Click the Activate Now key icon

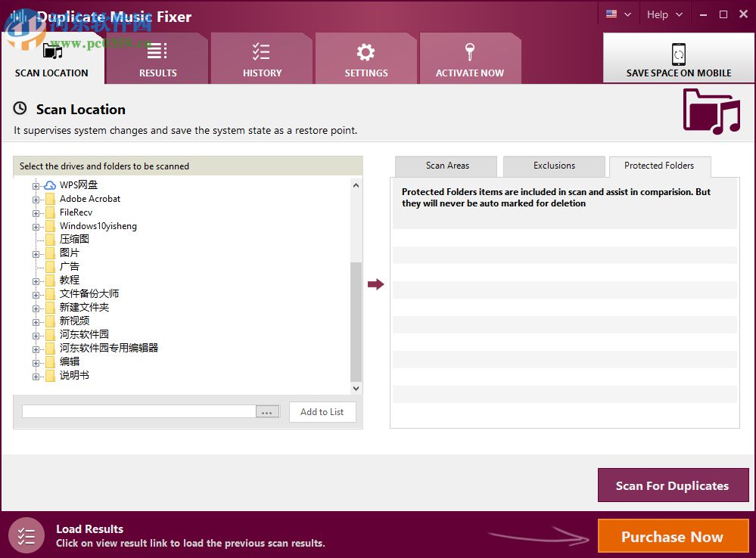[x=470, y=51]
